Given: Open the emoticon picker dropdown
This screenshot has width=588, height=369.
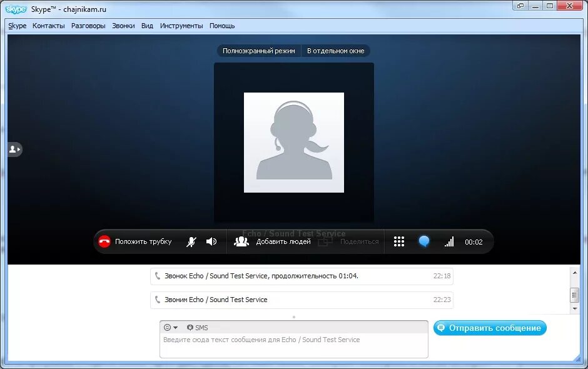Looking at the screenshot, I should [x=171, y=327].
